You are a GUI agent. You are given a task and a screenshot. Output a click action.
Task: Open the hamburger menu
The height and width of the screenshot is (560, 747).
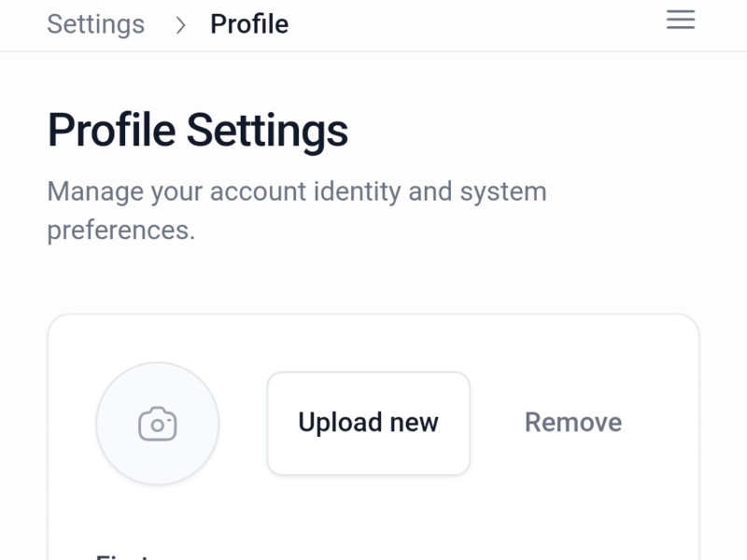(681, 20)
